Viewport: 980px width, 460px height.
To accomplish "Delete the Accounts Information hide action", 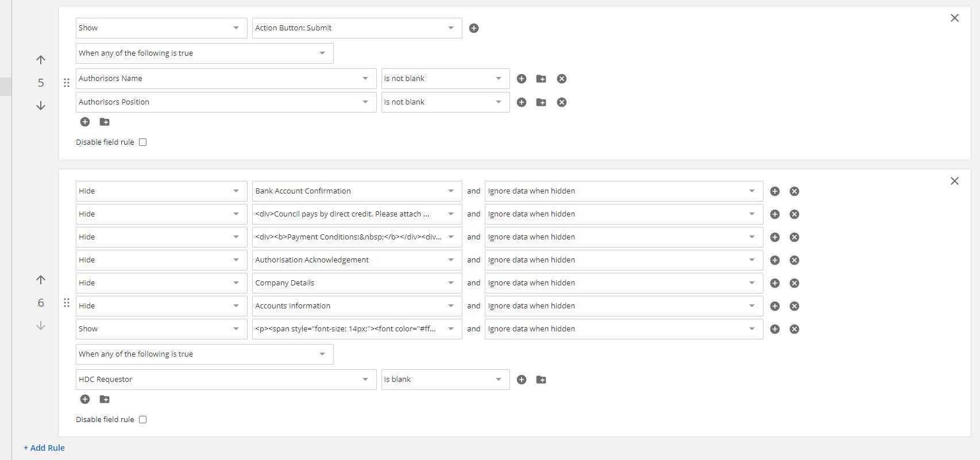I will pyautogui.click(x=794, y=306).
